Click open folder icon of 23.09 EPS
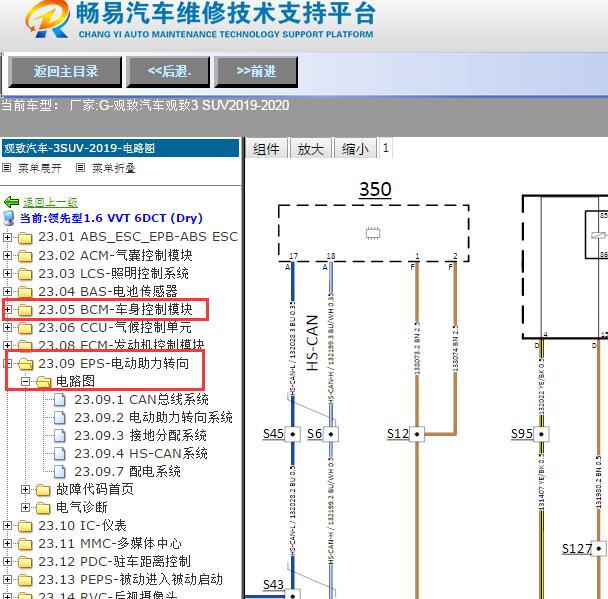608x599 pixels. (x=25, y=364)
